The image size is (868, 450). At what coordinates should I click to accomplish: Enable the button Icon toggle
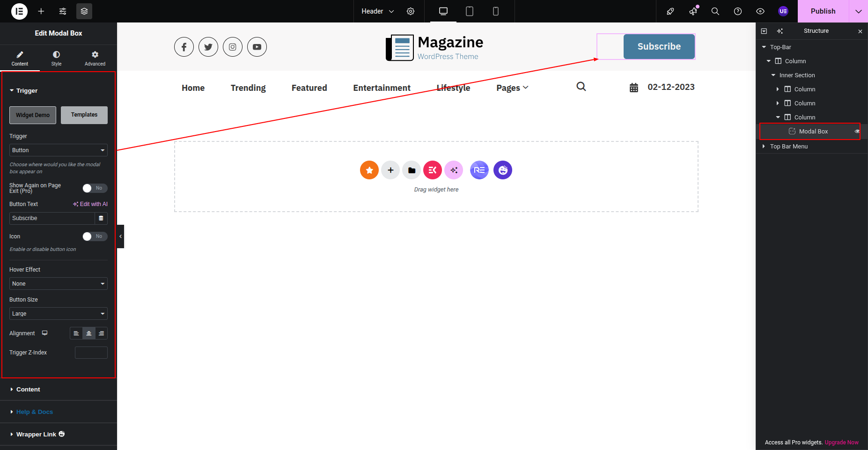point(95,236)
